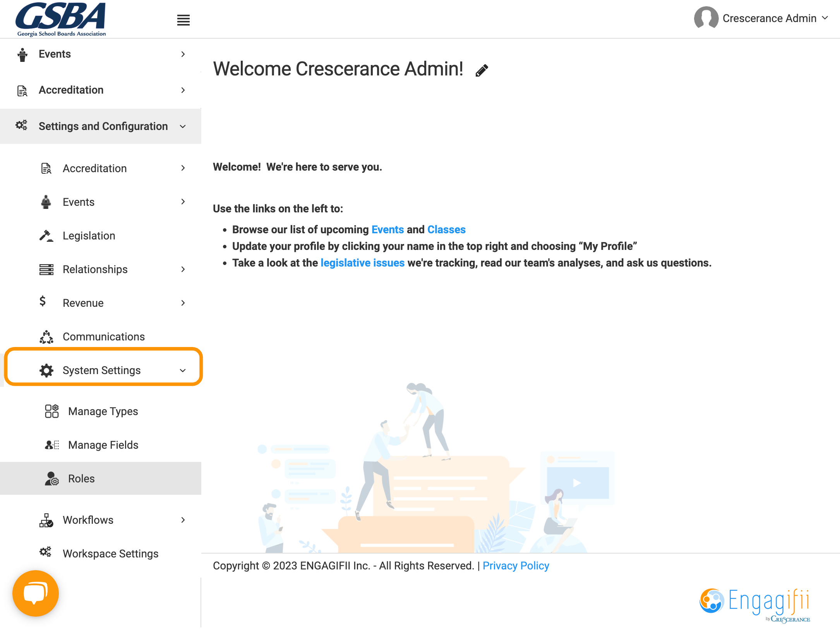Click the Relationships list icon
The image size is (840, 629).
point(46,269)
